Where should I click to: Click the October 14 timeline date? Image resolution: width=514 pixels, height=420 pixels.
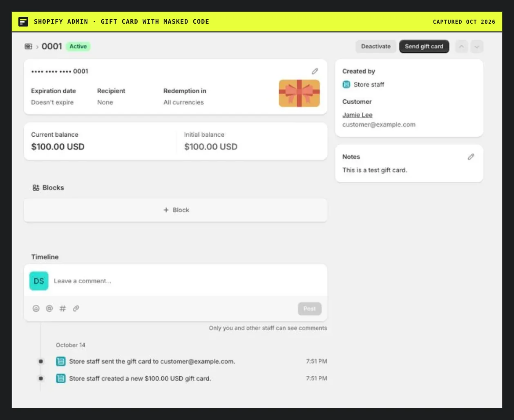point(71,345)
